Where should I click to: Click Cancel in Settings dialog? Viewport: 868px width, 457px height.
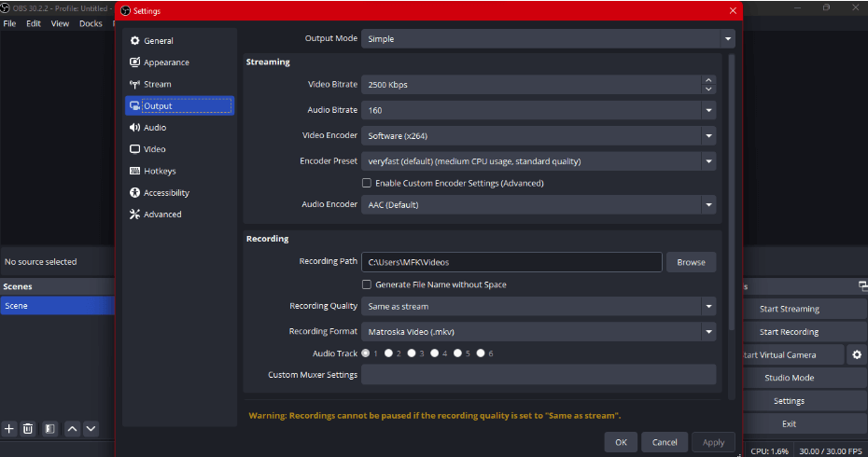point(665,442)
